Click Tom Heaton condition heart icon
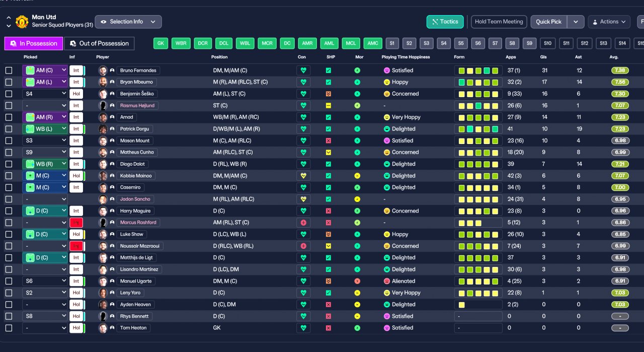Screen dimensions: 644x352 303,328
